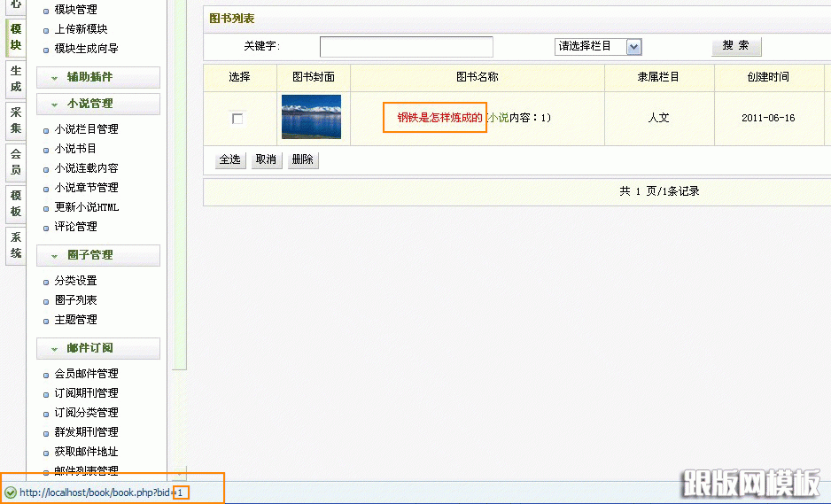Open 主题管理 entry

(75, 320)
